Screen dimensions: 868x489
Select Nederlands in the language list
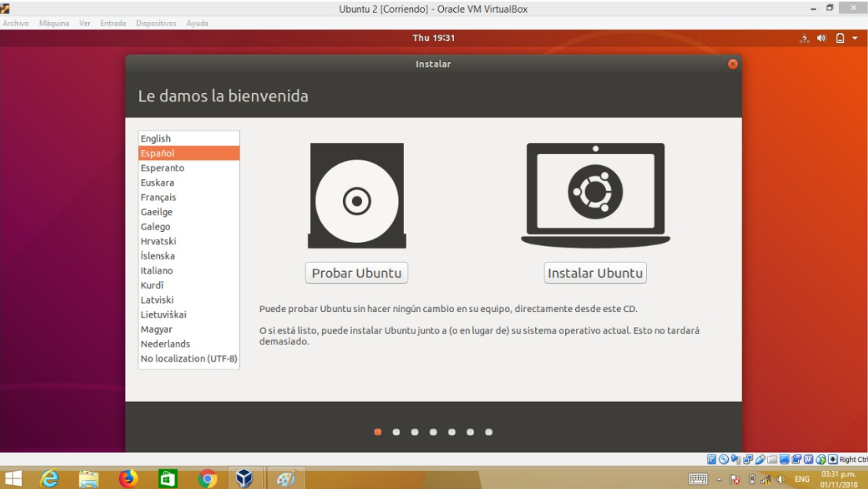[x=189, y=344]
